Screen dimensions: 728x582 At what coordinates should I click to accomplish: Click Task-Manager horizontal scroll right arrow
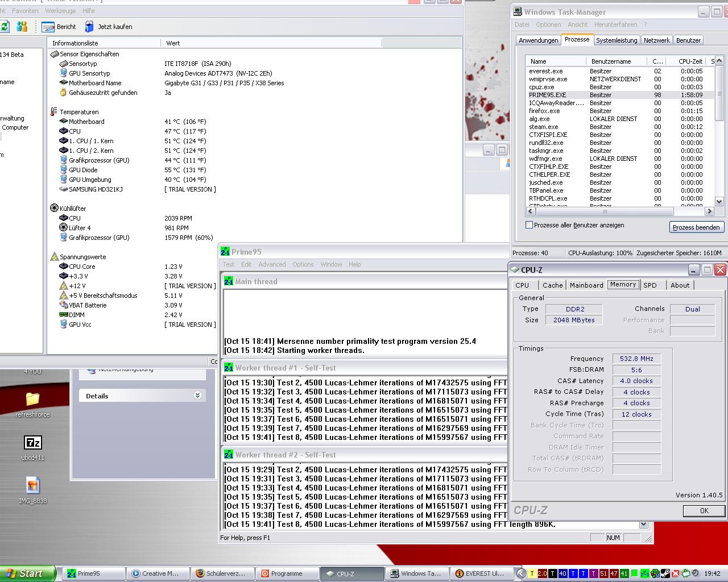(709, 211)
